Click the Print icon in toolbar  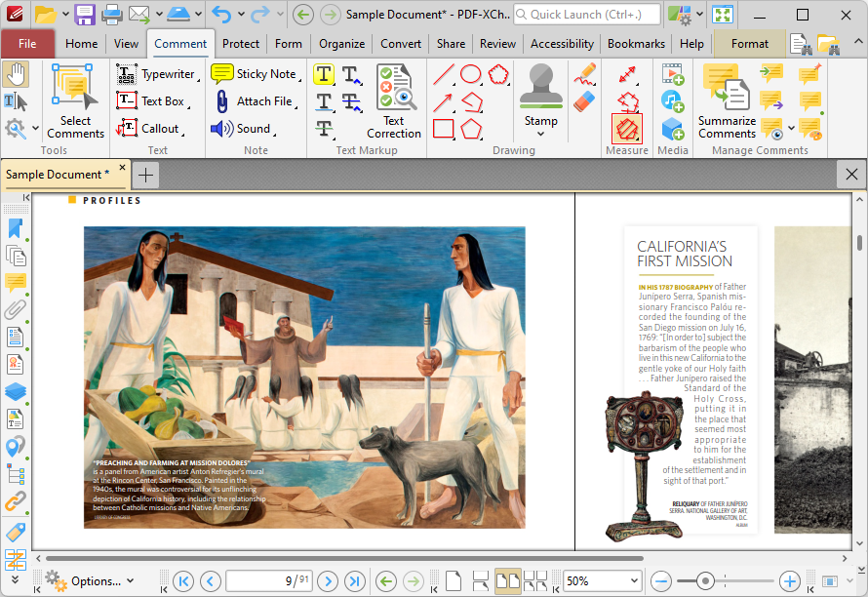click(111, 15)
